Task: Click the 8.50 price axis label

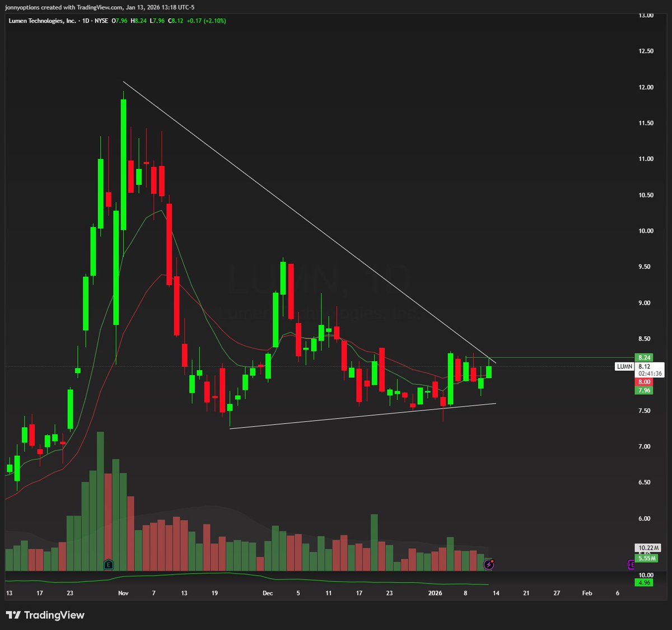Action: [x=646, y=339]
